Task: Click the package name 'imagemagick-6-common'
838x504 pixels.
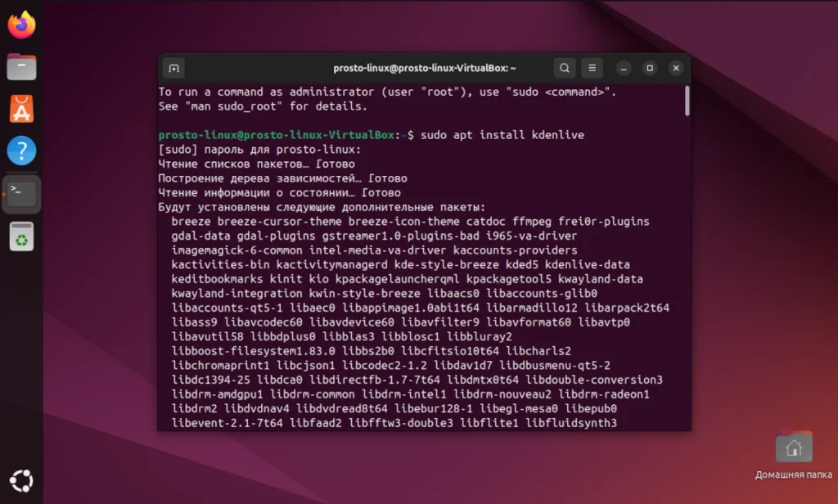Action: 237,250
